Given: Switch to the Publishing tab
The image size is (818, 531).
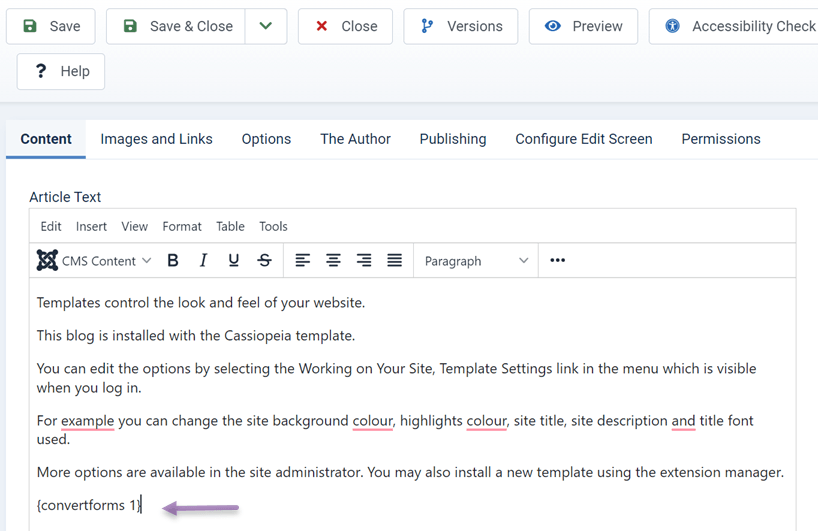Looking at the screenshot, I should coord(453,139).
